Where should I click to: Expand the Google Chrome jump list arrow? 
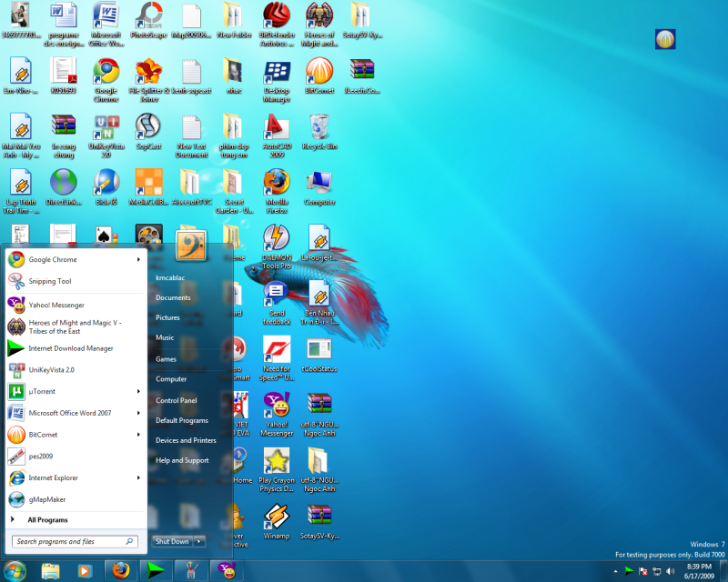coord(139,260)
